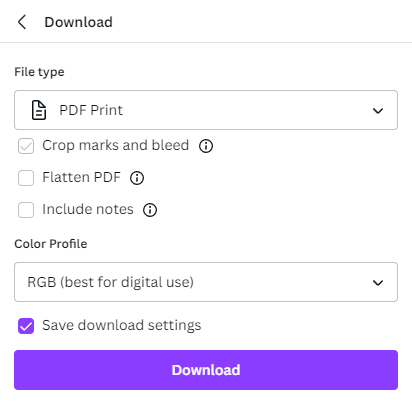Click the chevron in the Color Profile box
Screen dimensions: 412x403
pyautogui.click(x=378, y=283)
